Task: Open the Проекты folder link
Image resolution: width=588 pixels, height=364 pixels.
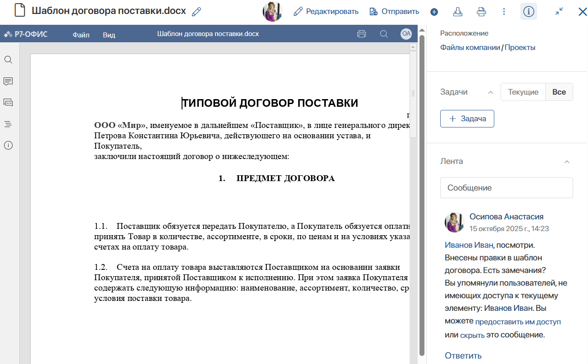Action: pos(520,48)
